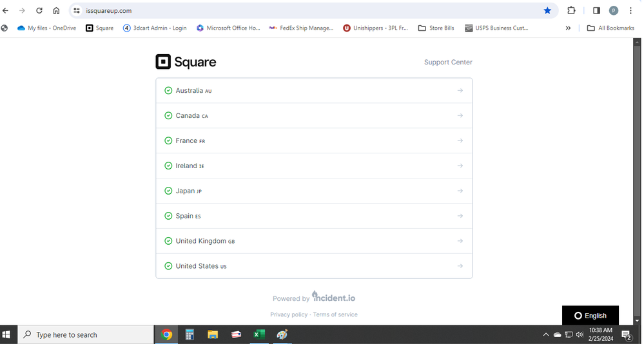
Task: Open the All Bookmarks folder
Action: pyautogui.click(x=610, y=28)
